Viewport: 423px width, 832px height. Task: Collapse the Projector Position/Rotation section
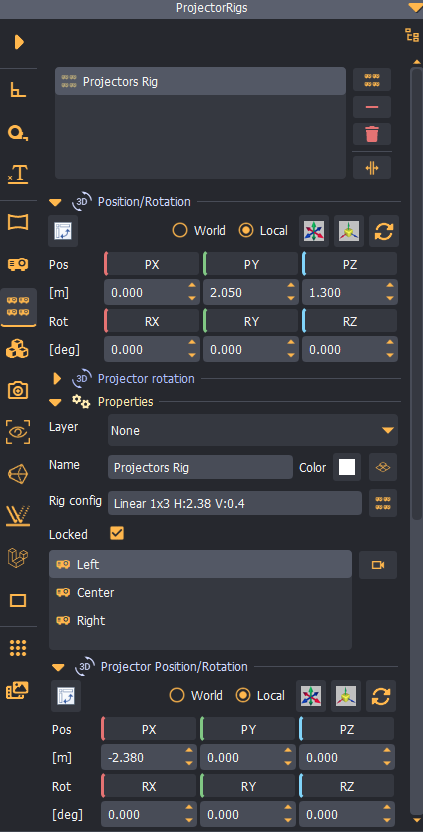58,668
